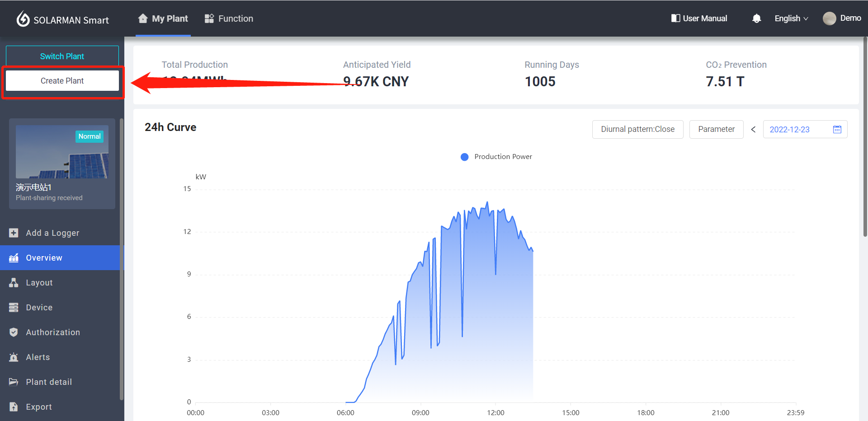Go to previous date with arrow

[x=753, y=130]
